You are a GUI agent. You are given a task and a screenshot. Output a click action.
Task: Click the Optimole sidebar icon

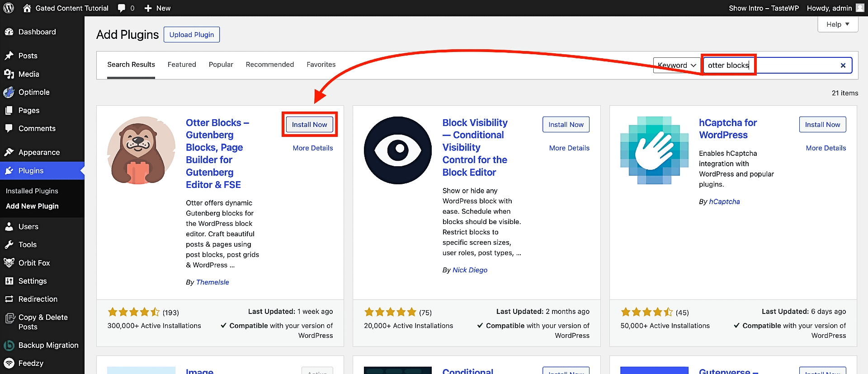[x=9, y=92]
